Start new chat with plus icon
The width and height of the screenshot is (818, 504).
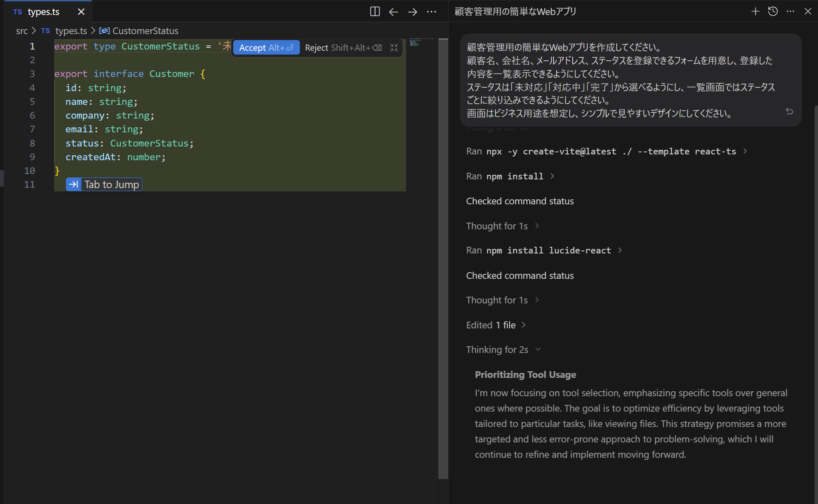coord(755,11)
